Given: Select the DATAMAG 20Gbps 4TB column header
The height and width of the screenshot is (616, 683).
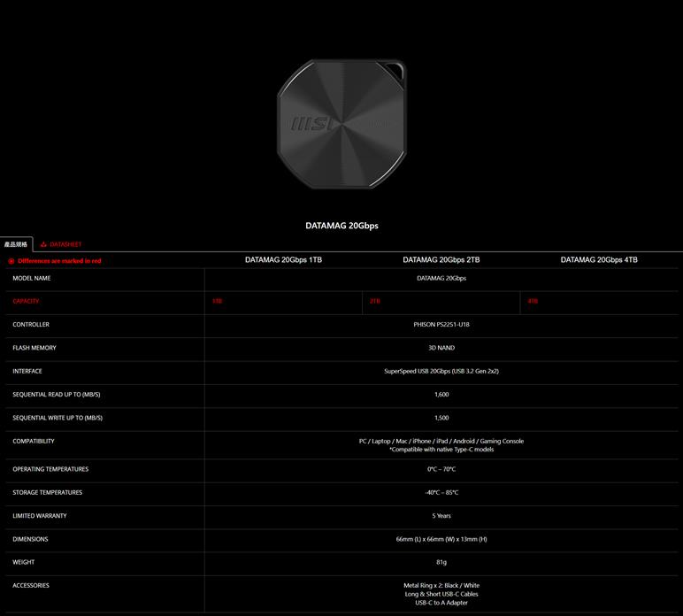Looking at the screenshot, I should click(599, 260).
